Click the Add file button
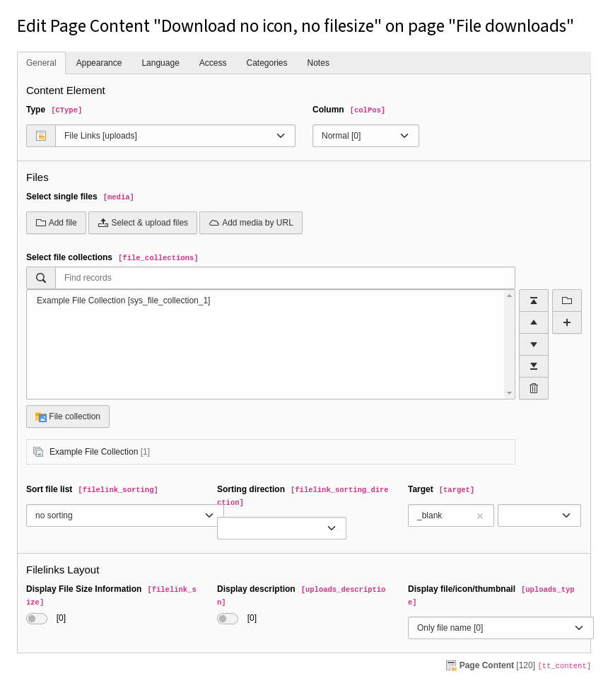The height and width of the screenshot is (700, 608). tap(56, 223)
